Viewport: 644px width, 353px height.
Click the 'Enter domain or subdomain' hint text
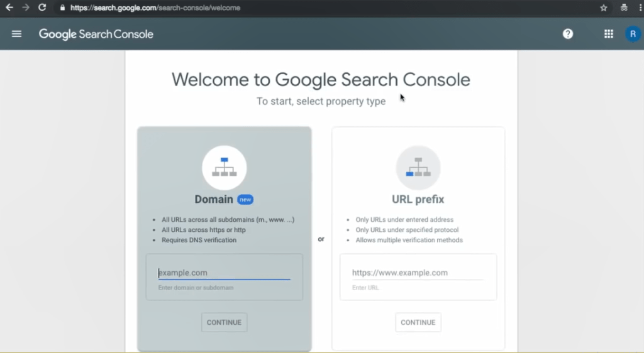[x=196, y=288]
